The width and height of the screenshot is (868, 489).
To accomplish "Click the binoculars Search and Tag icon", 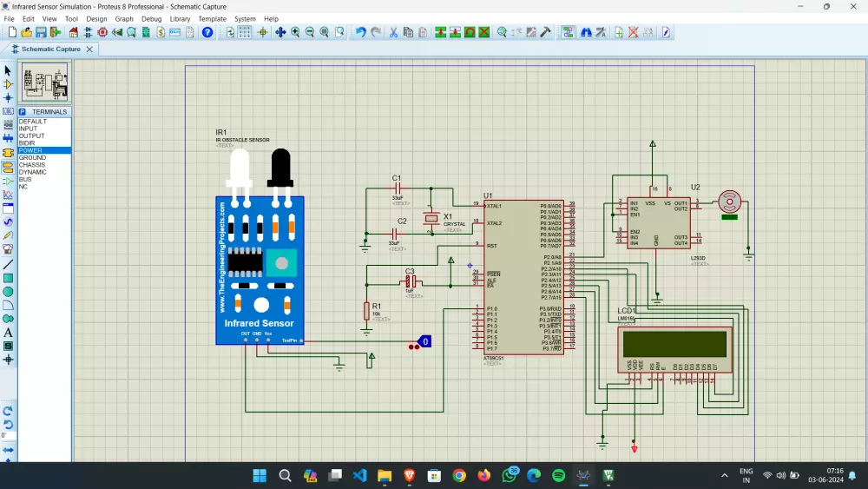I will coord(586,32).
